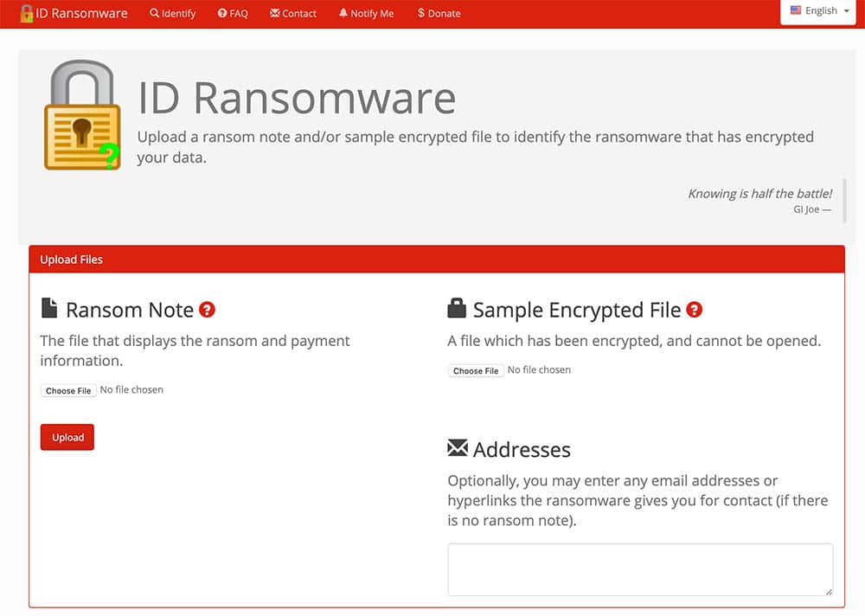865x616 pixels.
Task: Click 'No file chosen' under Sample Encrypted File
Action: (539, 369)
